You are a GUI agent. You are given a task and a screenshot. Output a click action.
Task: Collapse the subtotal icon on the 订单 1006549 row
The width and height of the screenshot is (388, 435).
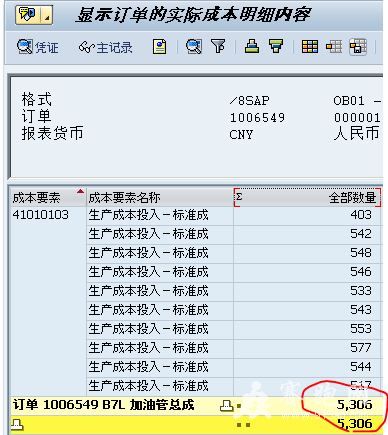[226, 405]
